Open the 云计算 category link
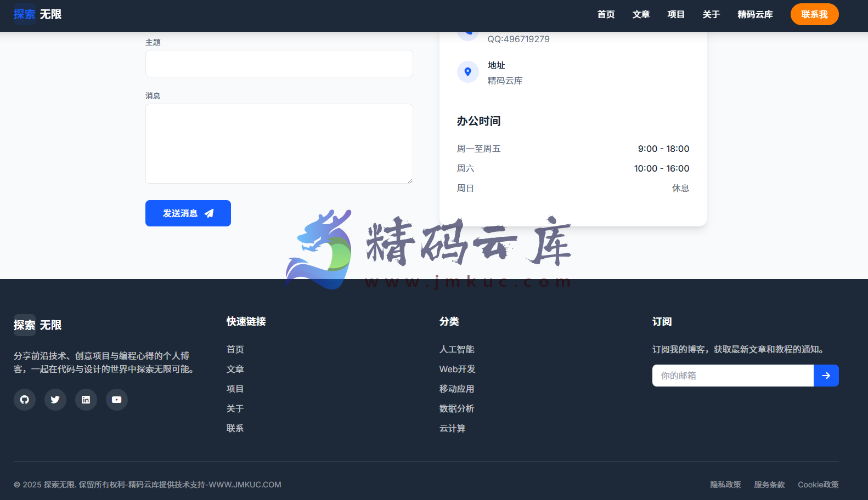Screen dimensions: 868x500 click(453, 428)
